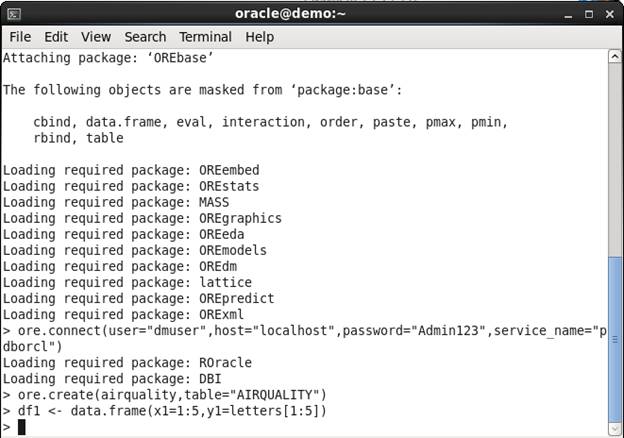
Task: Click the scrollbar down arrow
Action: click(x=615, y=428)
